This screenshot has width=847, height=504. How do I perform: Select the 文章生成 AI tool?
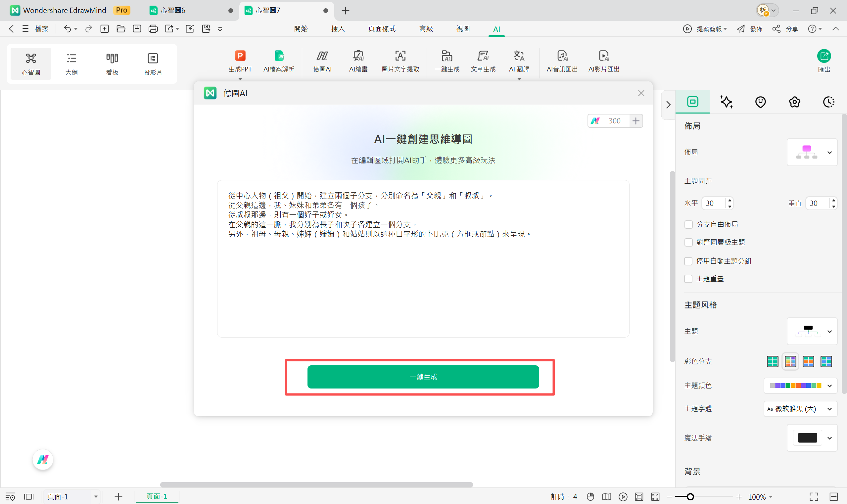click(483, 61)
